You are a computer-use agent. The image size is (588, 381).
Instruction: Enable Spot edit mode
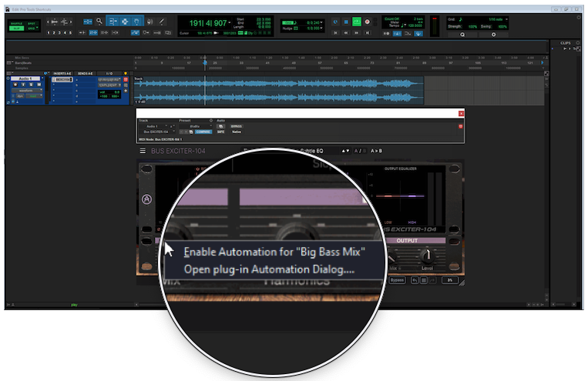click(32, 23)
